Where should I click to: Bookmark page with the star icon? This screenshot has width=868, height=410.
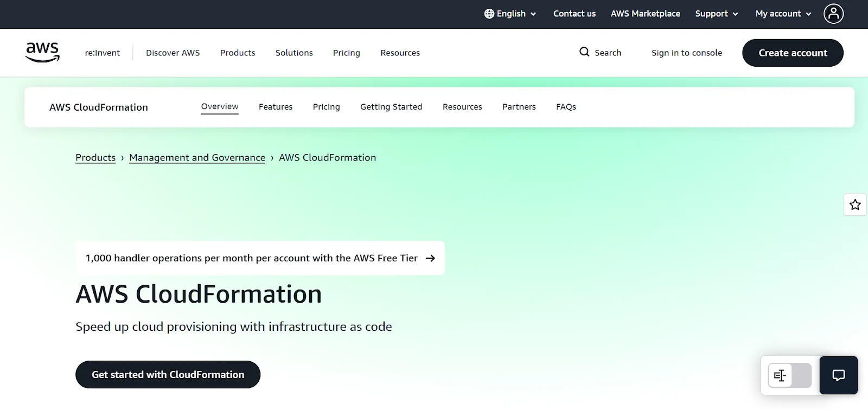point(855,204)
